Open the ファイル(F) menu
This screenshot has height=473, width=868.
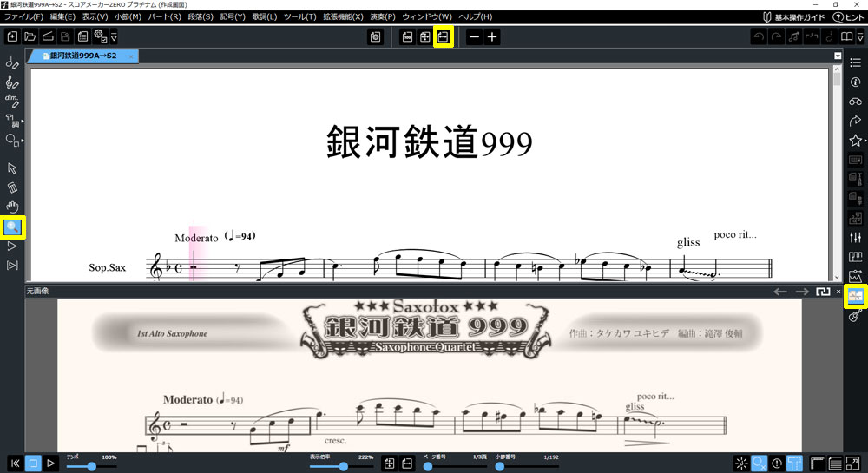[23, 16]
